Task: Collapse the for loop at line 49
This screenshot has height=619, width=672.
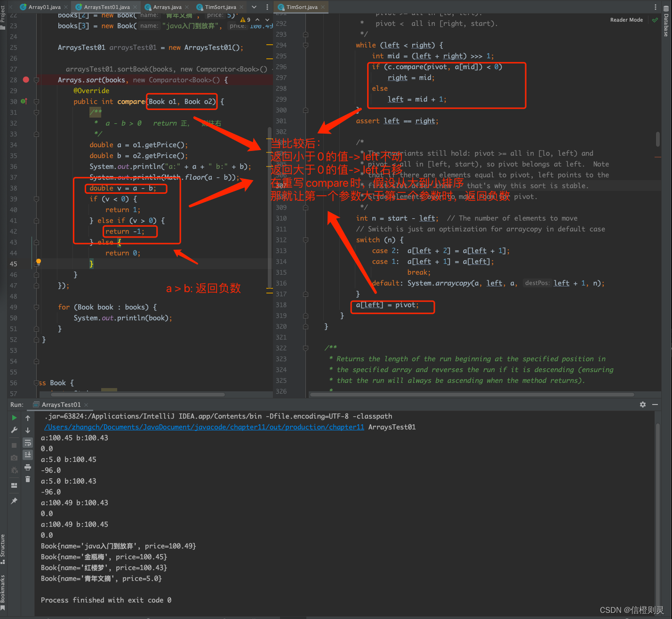Action: pyautogui.click(x=36, y=307)
